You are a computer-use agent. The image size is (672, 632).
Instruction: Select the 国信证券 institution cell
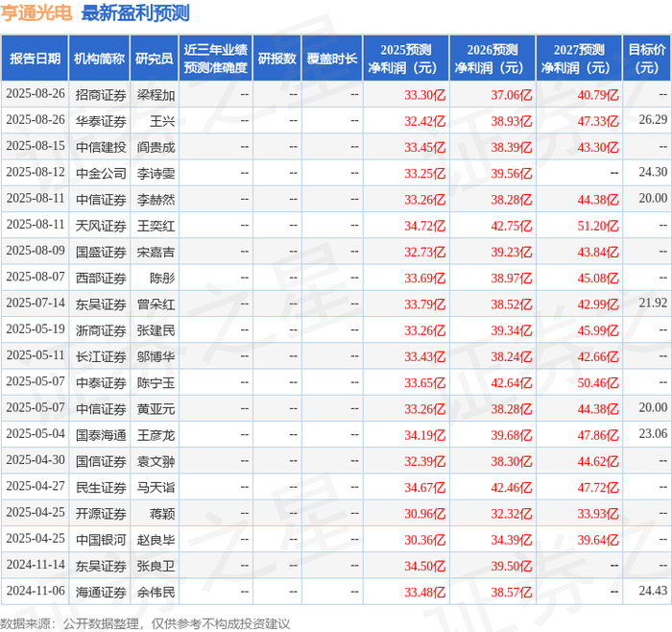click(101, 461)
